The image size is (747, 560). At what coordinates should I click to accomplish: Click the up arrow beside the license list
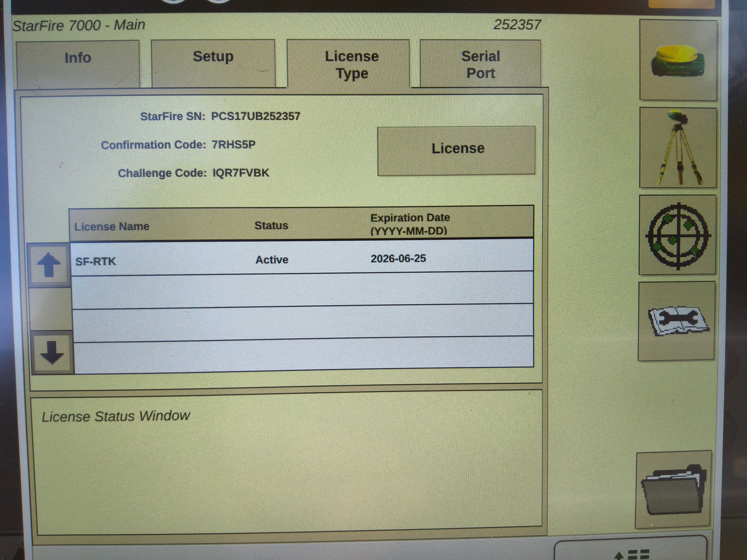(49, 265)
